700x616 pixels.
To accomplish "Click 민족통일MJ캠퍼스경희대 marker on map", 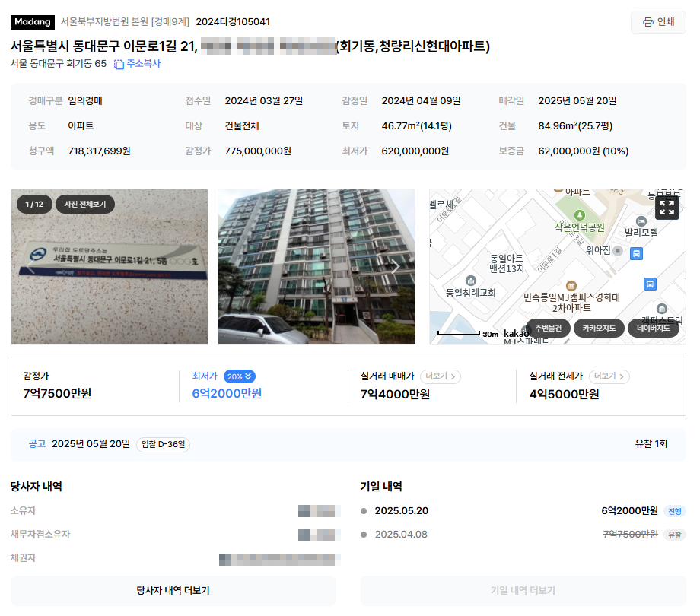I will (x=571, y=286).
